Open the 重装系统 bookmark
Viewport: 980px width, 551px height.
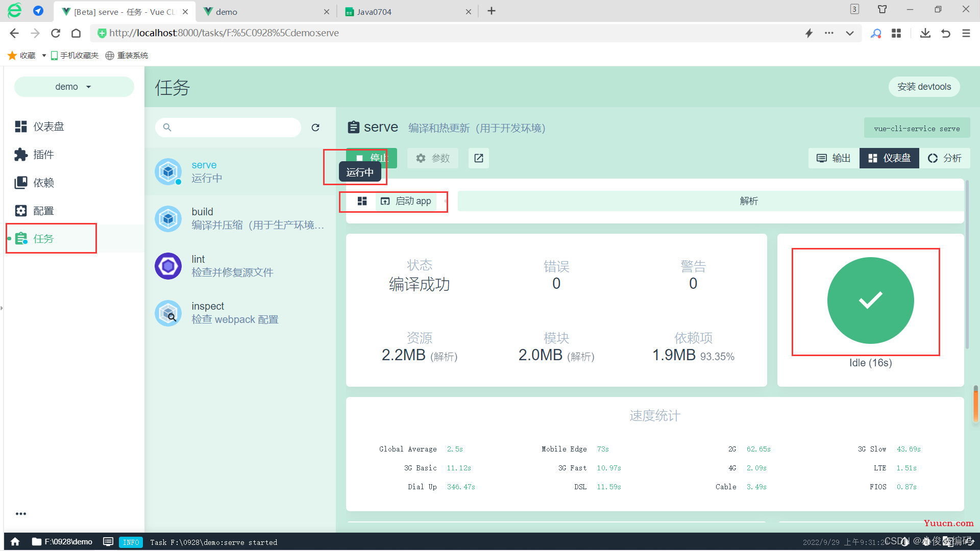127,55
